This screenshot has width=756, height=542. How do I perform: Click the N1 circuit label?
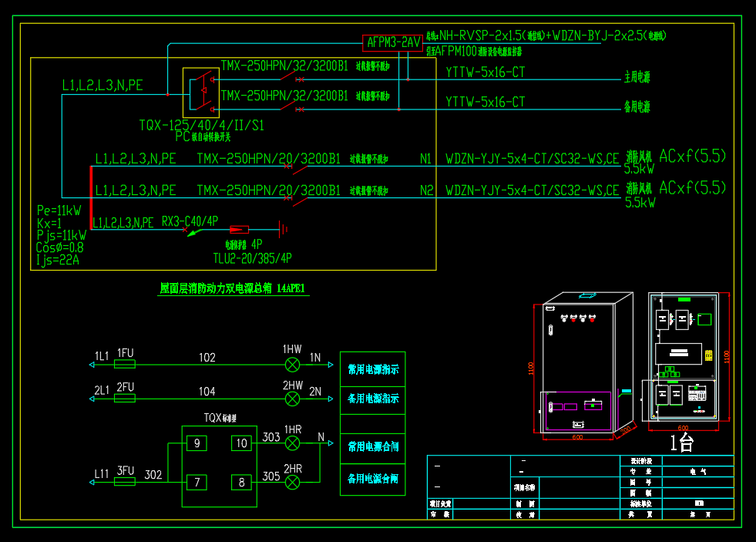click(x=425, y=159)
